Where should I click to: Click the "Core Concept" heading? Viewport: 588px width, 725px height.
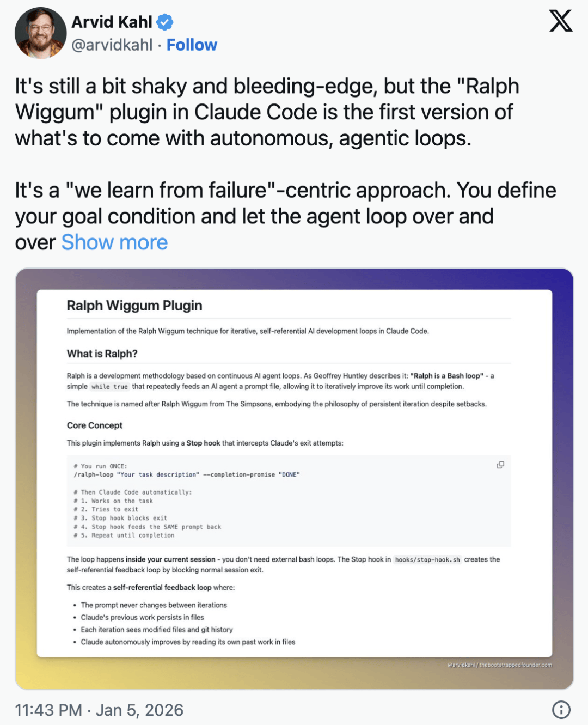[95, 425]
